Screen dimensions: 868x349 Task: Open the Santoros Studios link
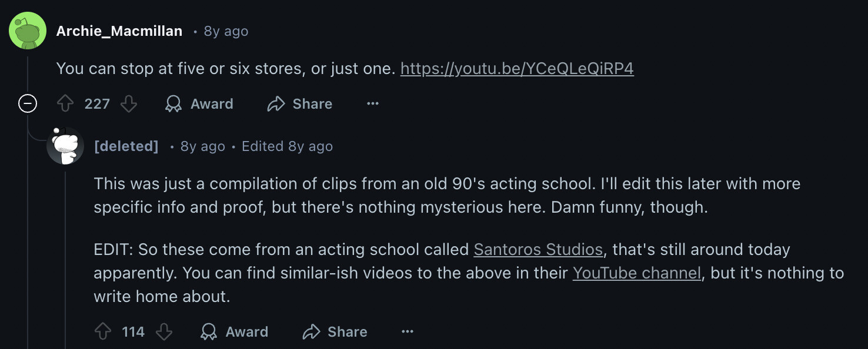tap(538, 249)
